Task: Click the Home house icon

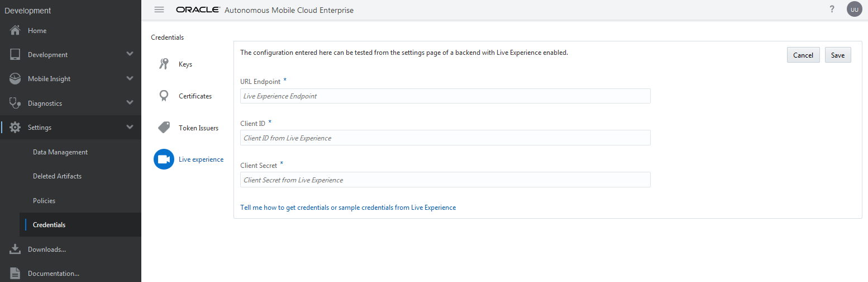Action: pos(16,31)
